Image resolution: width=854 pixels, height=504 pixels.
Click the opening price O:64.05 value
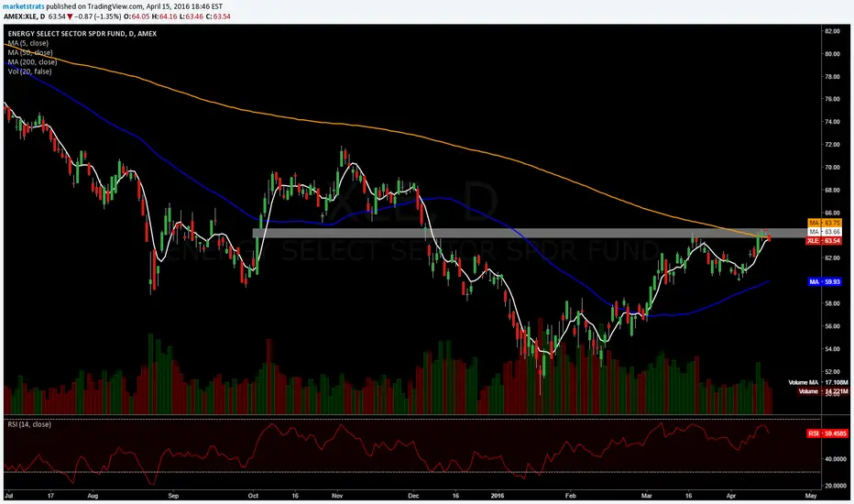coord(137,16)
